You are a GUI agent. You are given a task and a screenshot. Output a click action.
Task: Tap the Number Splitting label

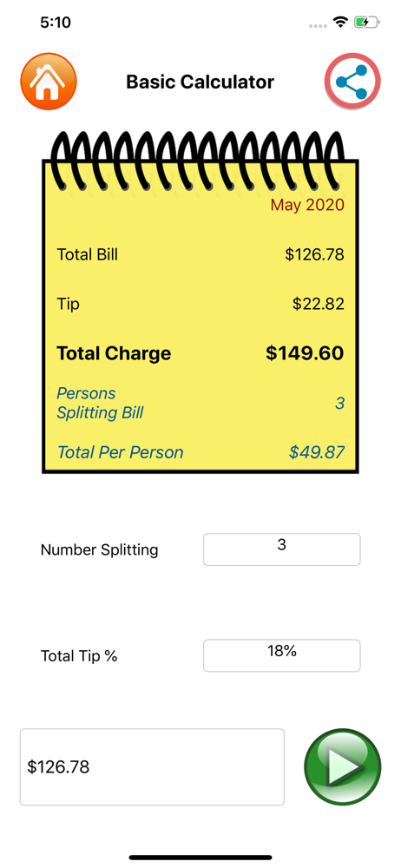pyautogui.click(x=100, y=549)
